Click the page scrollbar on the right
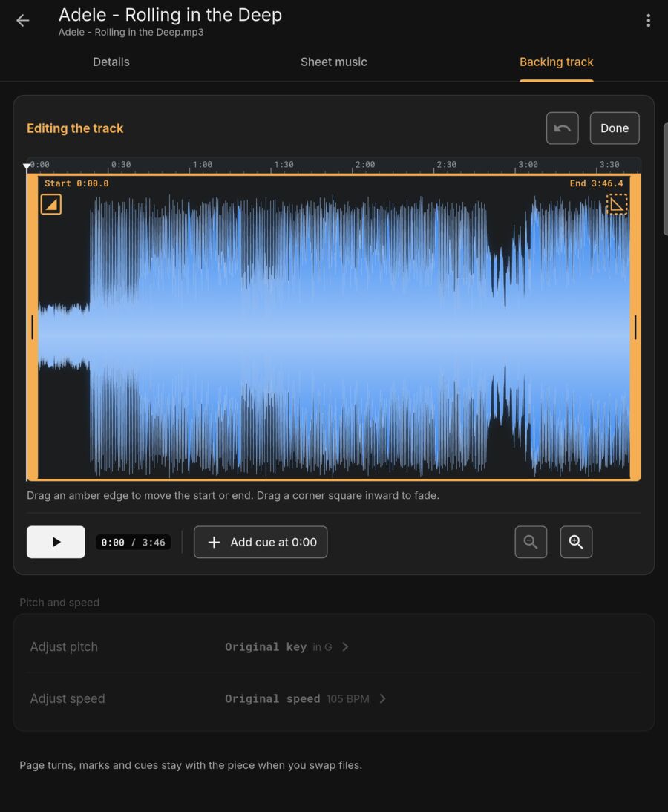This screenshot has width=668, height=812. [x=666, y=179]
